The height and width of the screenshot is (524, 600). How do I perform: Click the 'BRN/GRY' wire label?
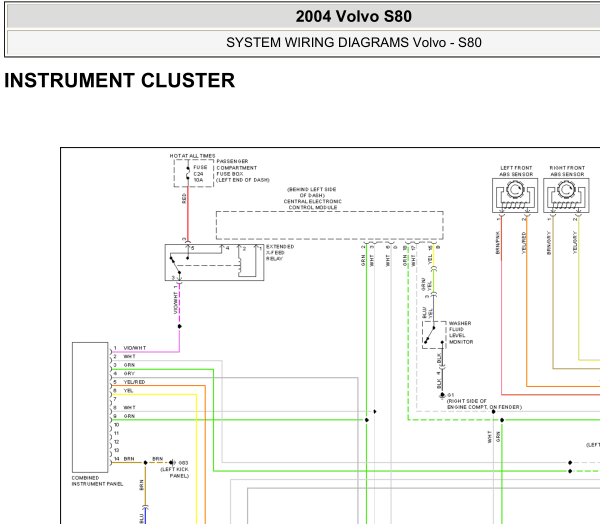click(549, 243)
